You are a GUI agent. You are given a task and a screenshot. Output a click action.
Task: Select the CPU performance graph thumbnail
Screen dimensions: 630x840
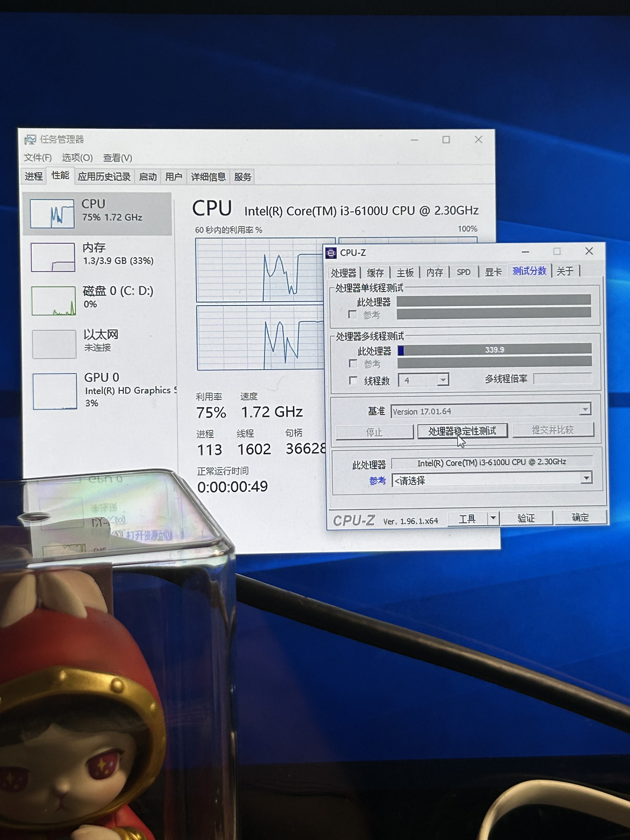[x=52, y=214]
